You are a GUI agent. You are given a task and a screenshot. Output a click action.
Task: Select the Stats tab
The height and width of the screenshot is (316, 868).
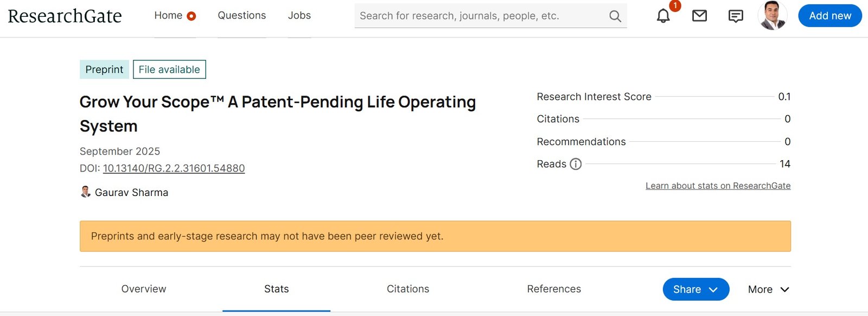pos(276,289)
